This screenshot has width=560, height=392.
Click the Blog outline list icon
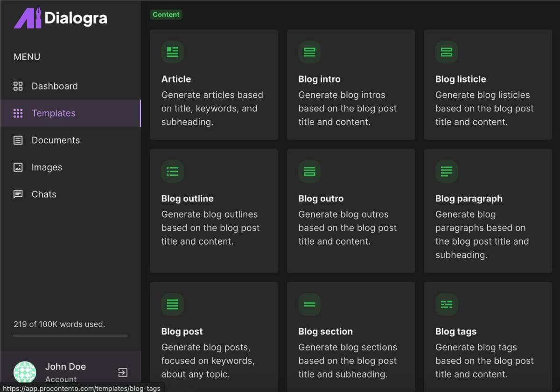173,172
